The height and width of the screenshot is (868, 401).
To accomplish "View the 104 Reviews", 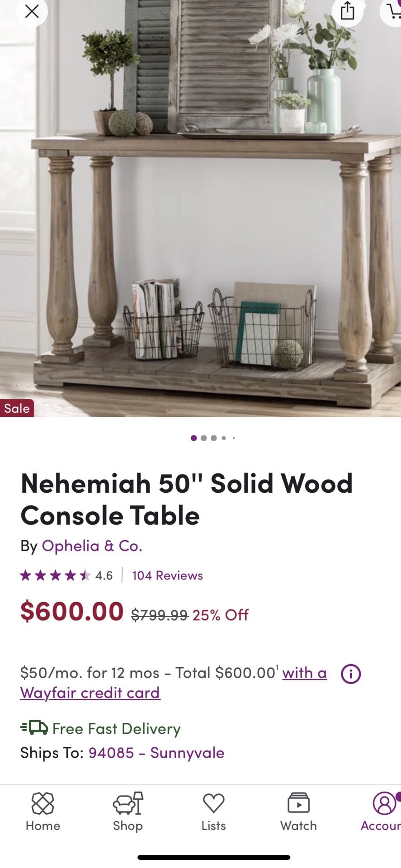I will point(167,576).
